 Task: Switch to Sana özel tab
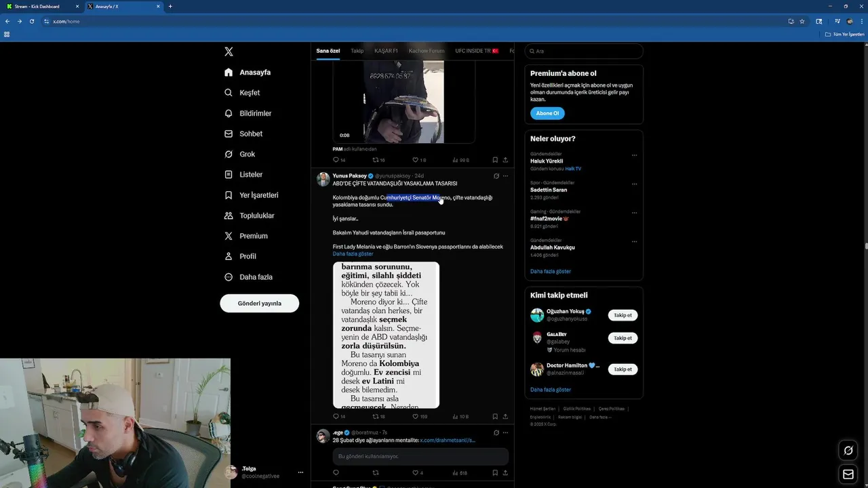[x=328, y=51]
